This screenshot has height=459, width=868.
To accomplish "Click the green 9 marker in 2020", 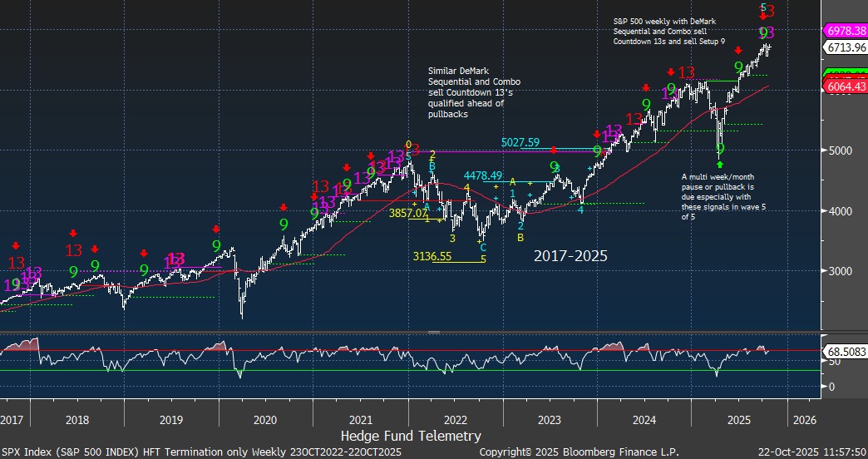I will click(x=284, y=225).
